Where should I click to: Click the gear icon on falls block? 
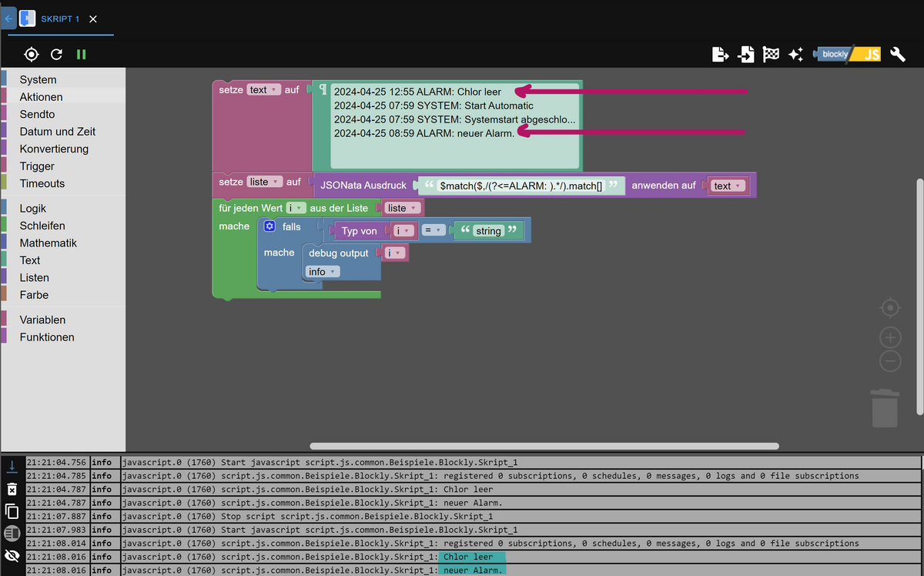pyautogui.click(x=269, y=226)
